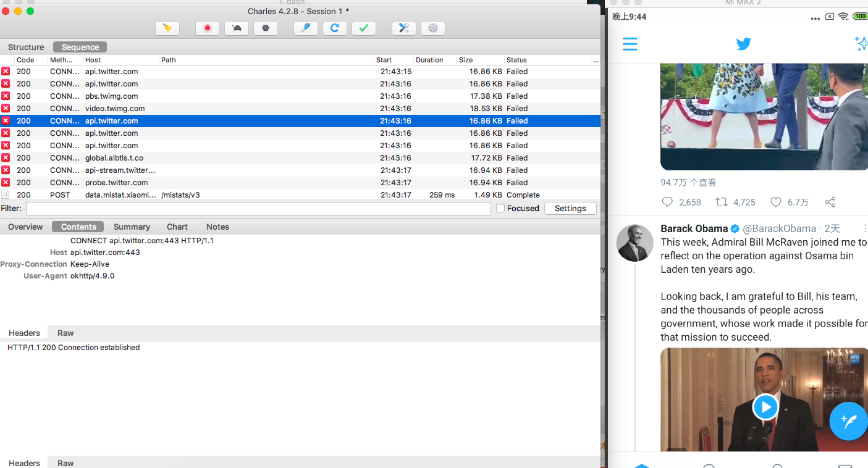The image size is (868, 468).
Task: Compose a new request with the pen icon
Action: 306,28
